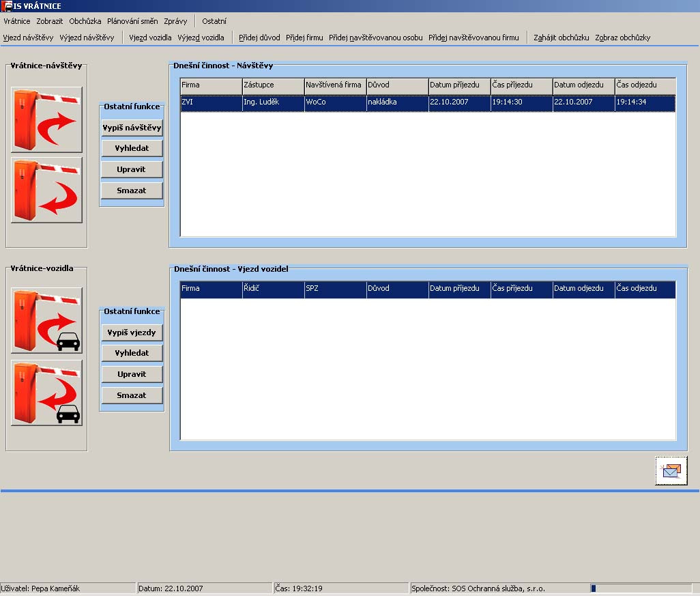Image resolution: width=700 pixels, height=596 pixels.
Task: Open the messages envelope icon
Action: [671, 470]
